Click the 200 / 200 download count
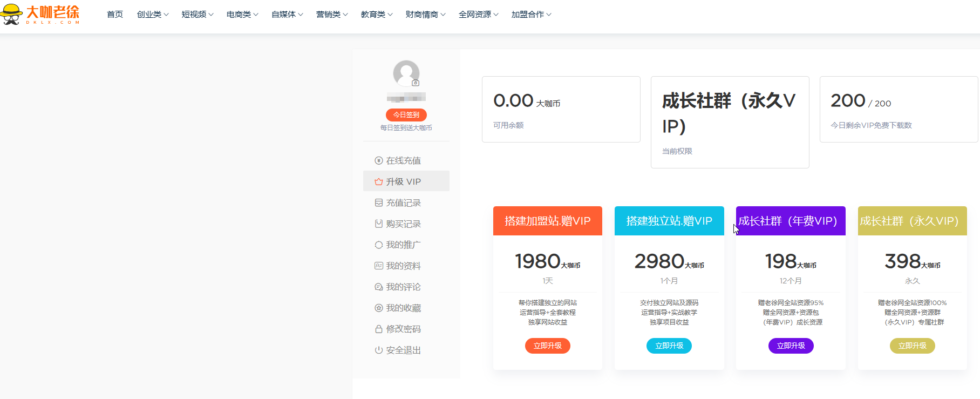Image resolution: width=980 pixels, height=399 pixels. (861, 100)
